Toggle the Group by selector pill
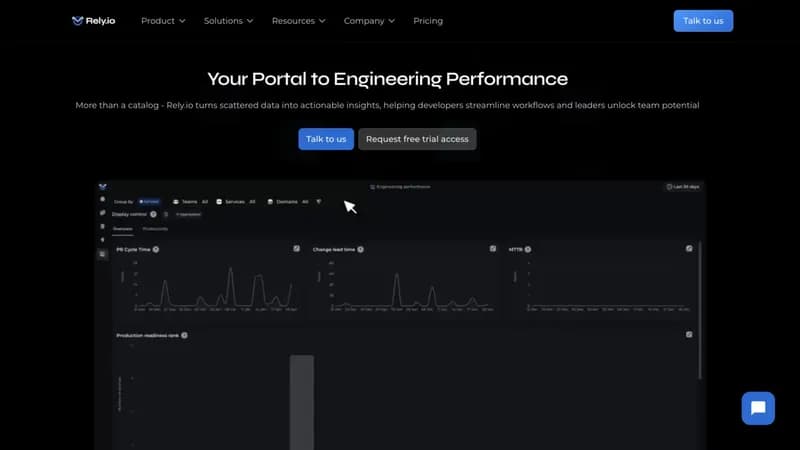The image size is (800, 450). 149,202
